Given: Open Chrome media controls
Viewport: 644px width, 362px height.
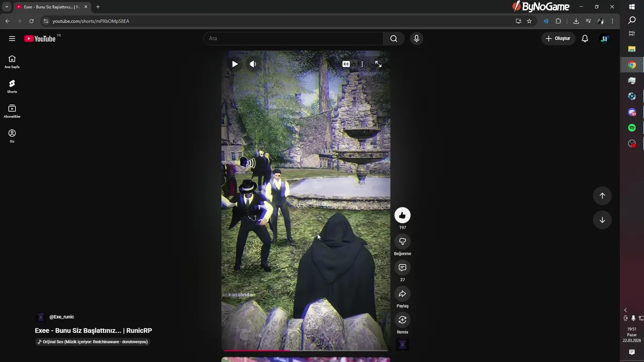Looking at the screenshot, I should 588,21.
